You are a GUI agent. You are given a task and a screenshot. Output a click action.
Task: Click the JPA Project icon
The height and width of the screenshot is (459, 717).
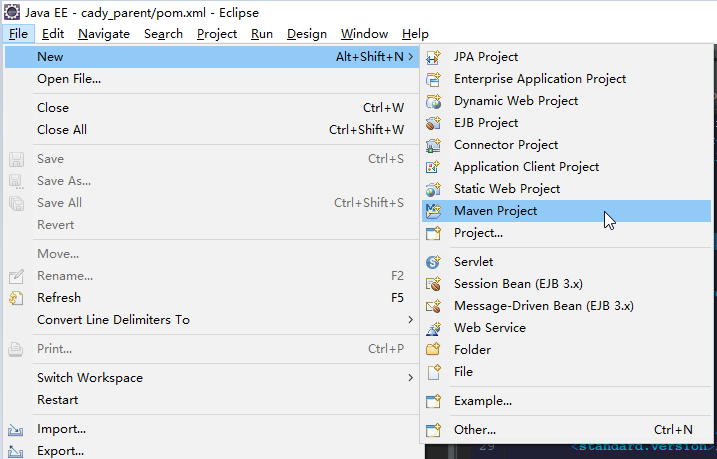pos(433,57)
